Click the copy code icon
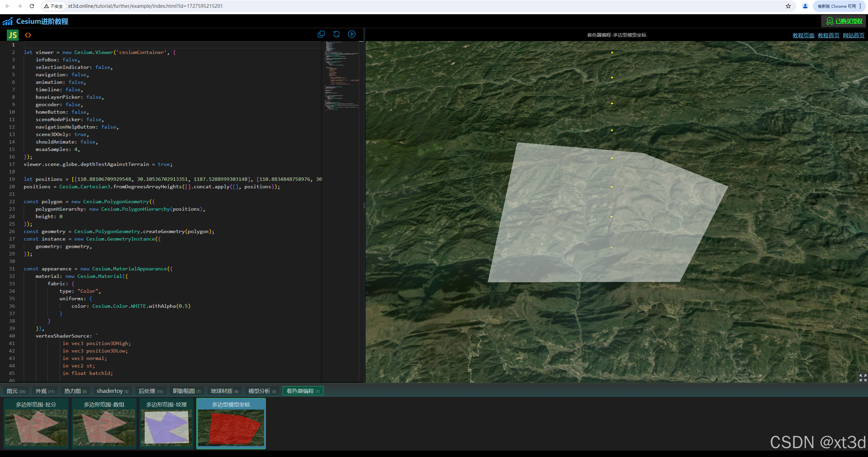The image size is (868, 457). [x=321, y=34]
